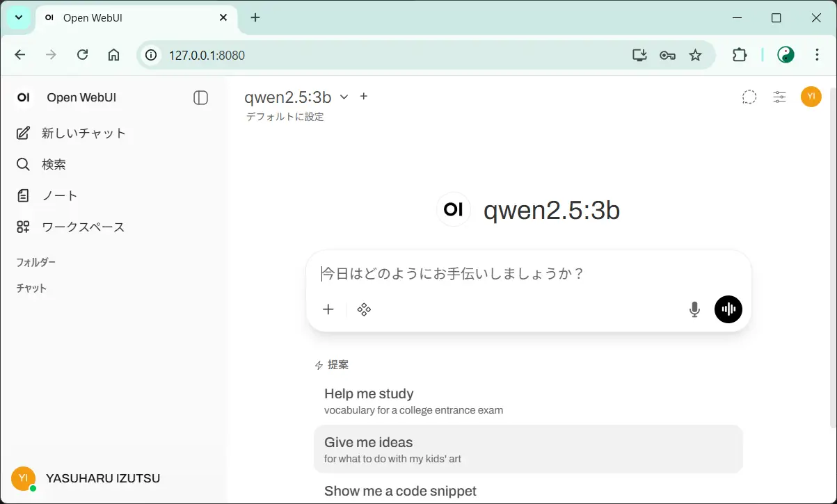Add another model with plus icon
This screenshot has width=837, height=504.
(x=364, y=97)
